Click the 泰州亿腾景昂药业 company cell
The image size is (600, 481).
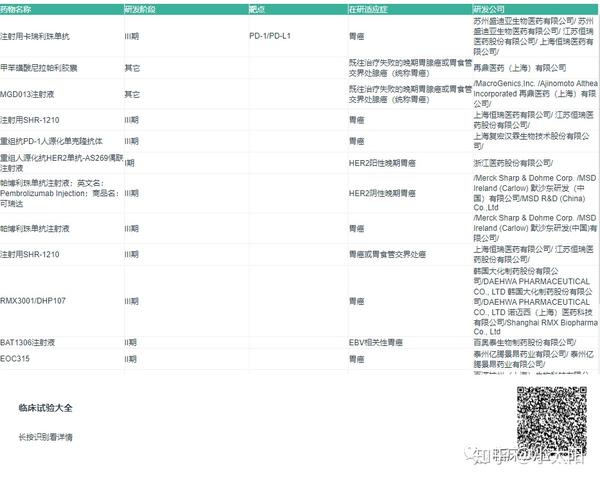[533, 359]
